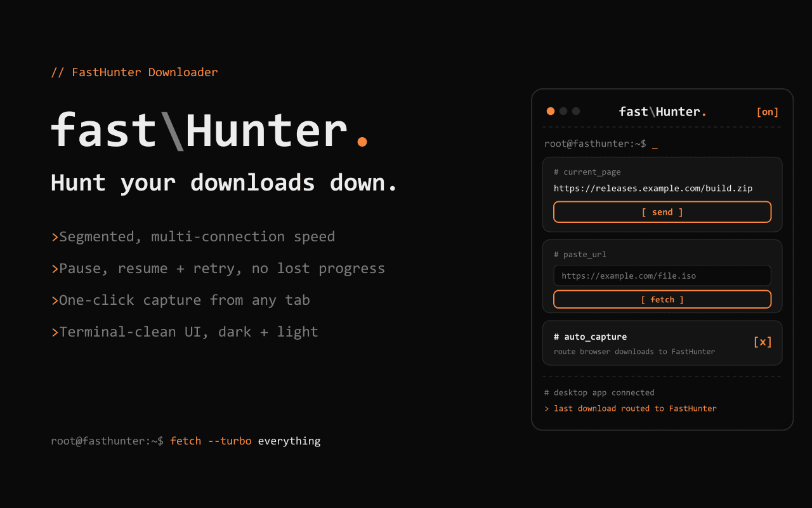812x508 pixels.
Task: Click the large fast\Hunter. headline logo
Action: pyautogui.click(x=210, y=131)
